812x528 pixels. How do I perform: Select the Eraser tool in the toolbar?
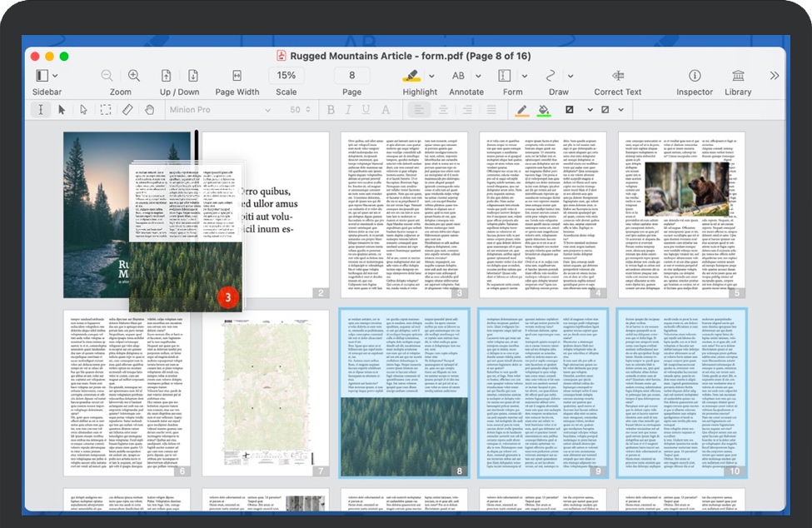(128, 110)
